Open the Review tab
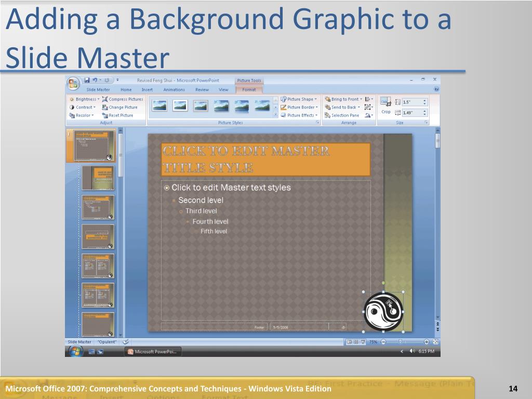This screenshot has height=399, width=532. [x=202, y=89]
